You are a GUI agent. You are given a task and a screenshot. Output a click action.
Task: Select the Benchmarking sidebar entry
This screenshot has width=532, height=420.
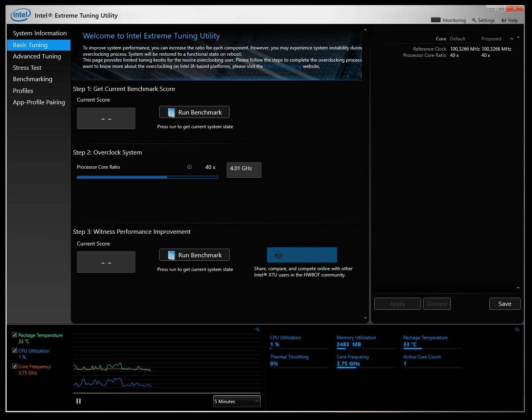[x=33, y=79]
